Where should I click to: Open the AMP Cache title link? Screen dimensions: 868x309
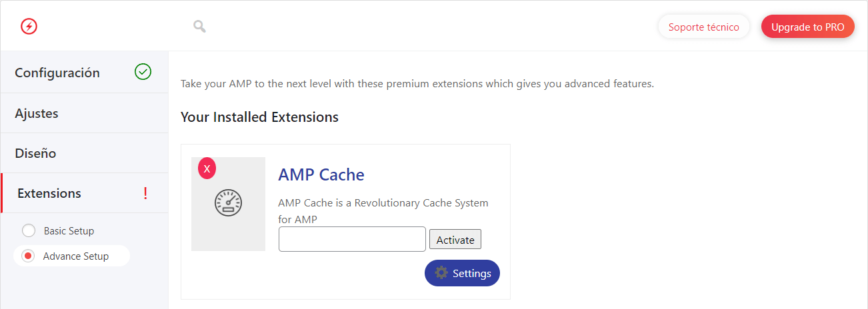pyautogui.click(x=321, y=174)
